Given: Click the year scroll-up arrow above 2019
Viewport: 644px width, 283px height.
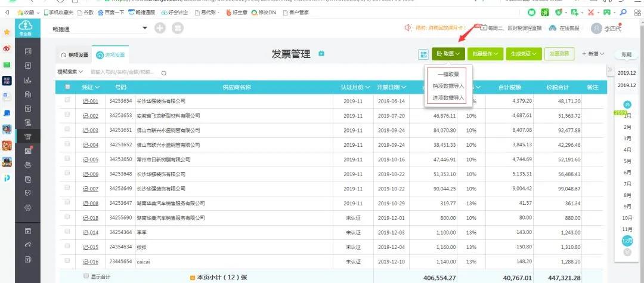Looking at the screenshot, I should (x=627, y=104).
